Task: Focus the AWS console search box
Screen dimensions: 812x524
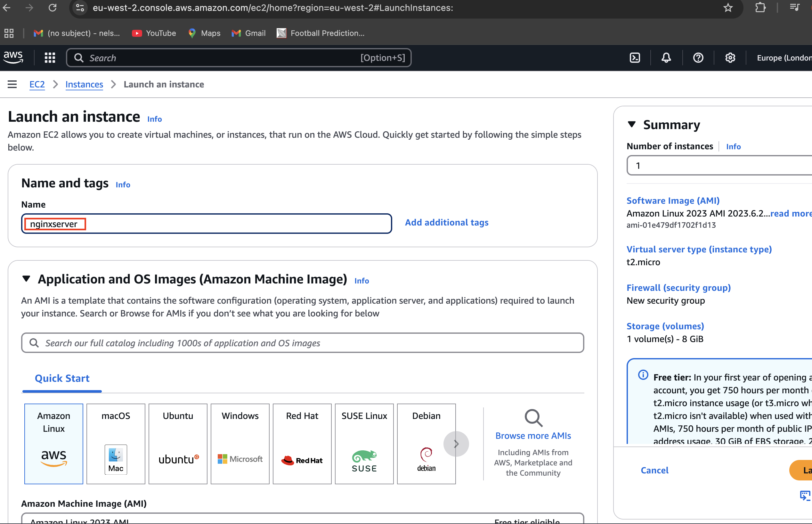Action: 239,58
